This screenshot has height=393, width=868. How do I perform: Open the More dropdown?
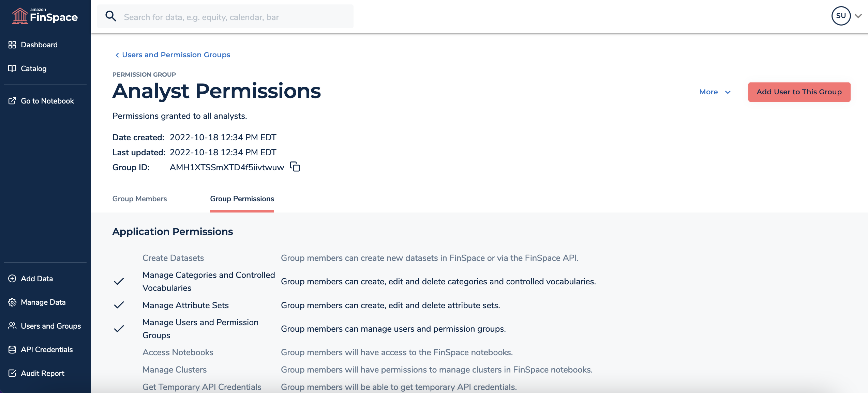pyautogui.click(x=715, y=92)
